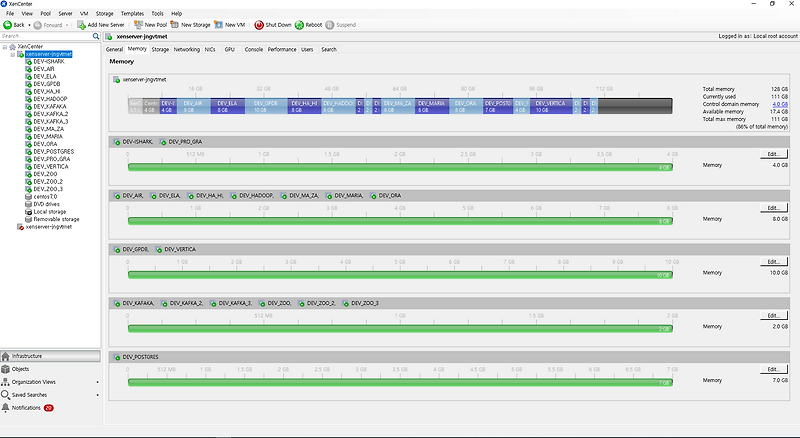Click the Organization Views icon
This screenshot has width=800, height=438.
(6, 382)
